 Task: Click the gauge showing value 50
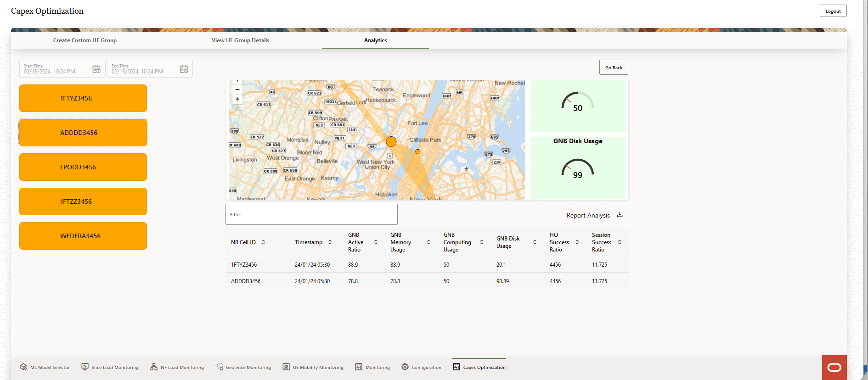pos(578,102)
